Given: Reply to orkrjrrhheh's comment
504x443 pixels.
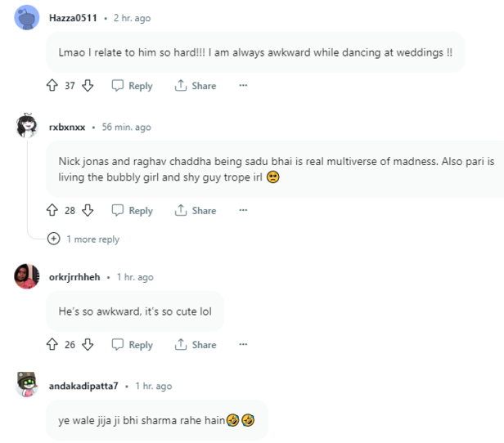Looking at the screenshot, I should (x=132, y=345).
